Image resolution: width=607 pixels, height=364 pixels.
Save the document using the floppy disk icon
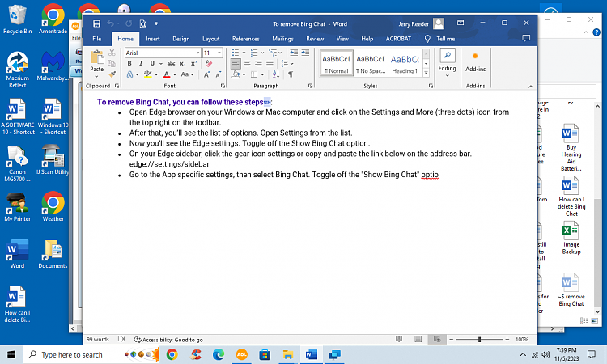(96, 23)
